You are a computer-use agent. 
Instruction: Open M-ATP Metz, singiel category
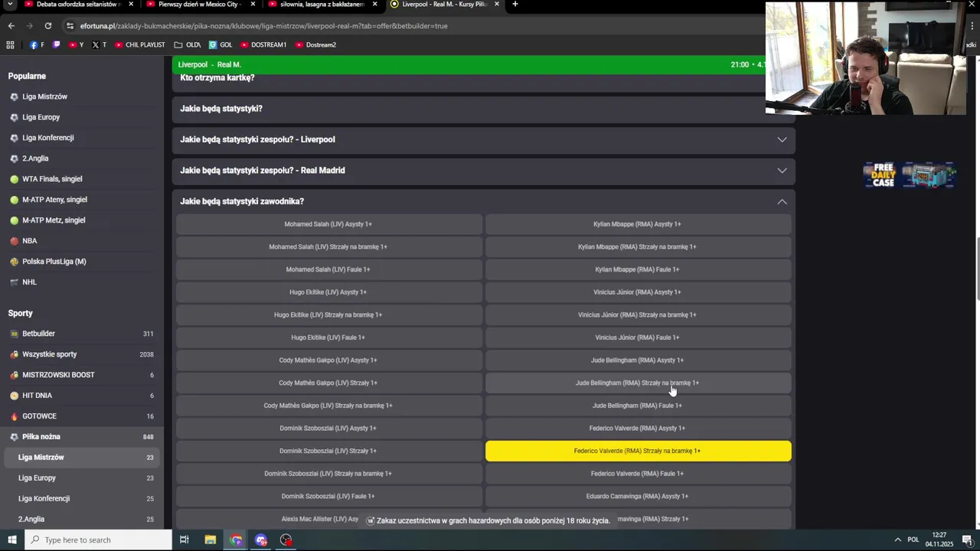[x=54, y=220]
